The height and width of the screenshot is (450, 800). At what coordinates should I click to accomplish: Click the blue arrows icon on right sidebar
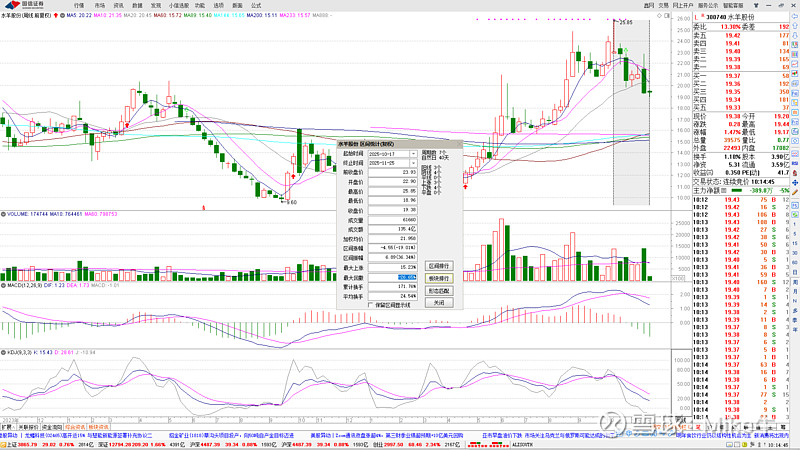(x=795, y=183)
